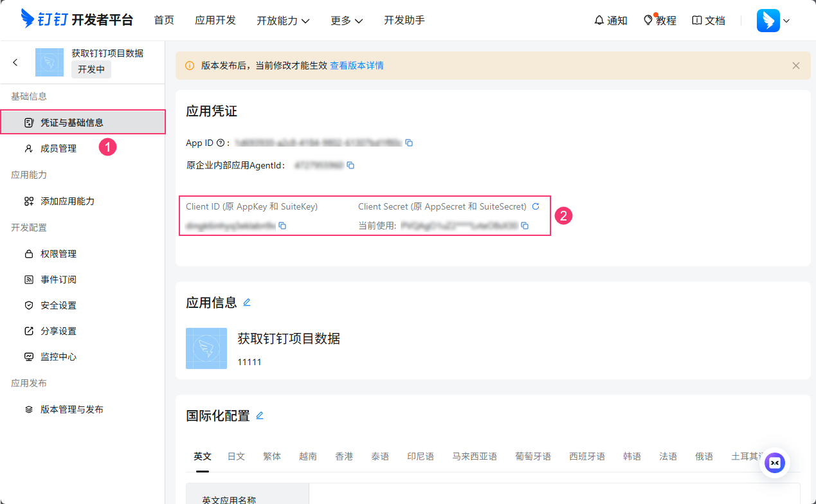
Task: Click the 开发中 status tag
Action: pyautogui.click(x=91, y=69)
